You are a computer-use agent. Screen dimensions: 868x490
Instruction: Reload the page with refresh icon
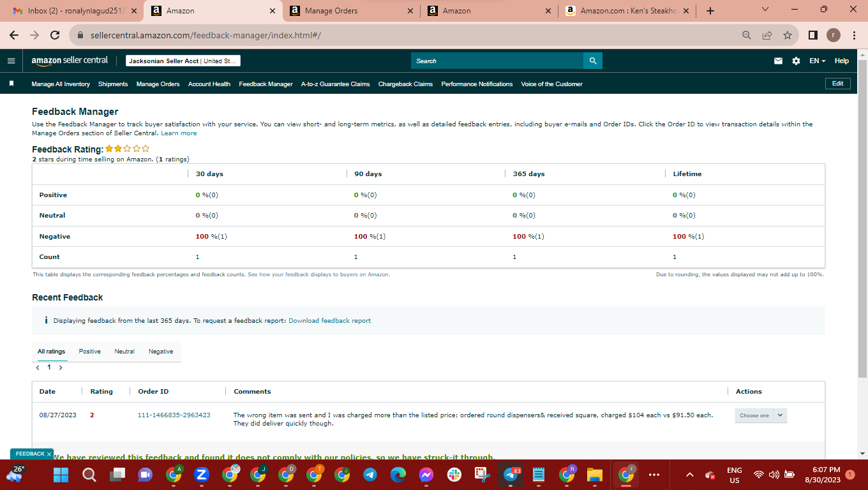55,35
